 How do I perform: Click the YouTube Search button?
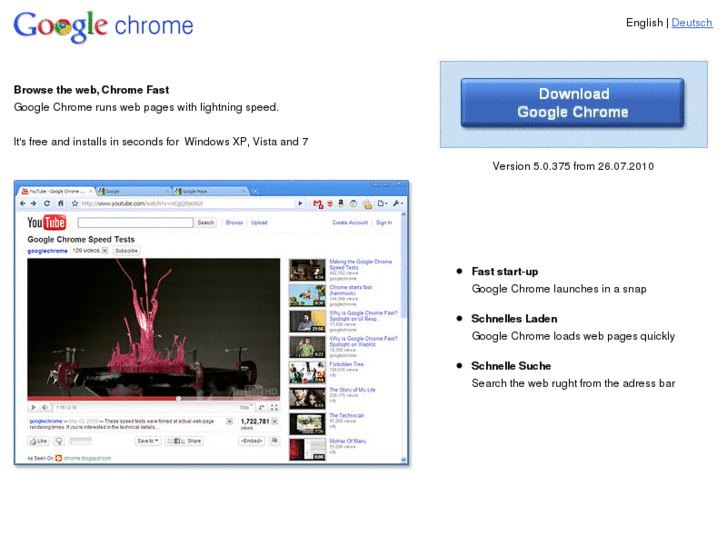point(205,223)
